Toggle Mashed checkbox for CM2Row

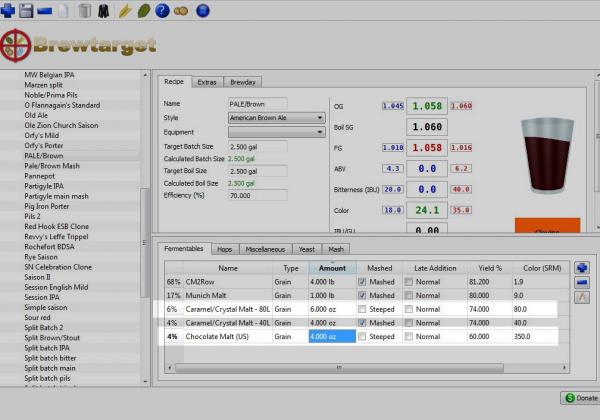point(362,282)
